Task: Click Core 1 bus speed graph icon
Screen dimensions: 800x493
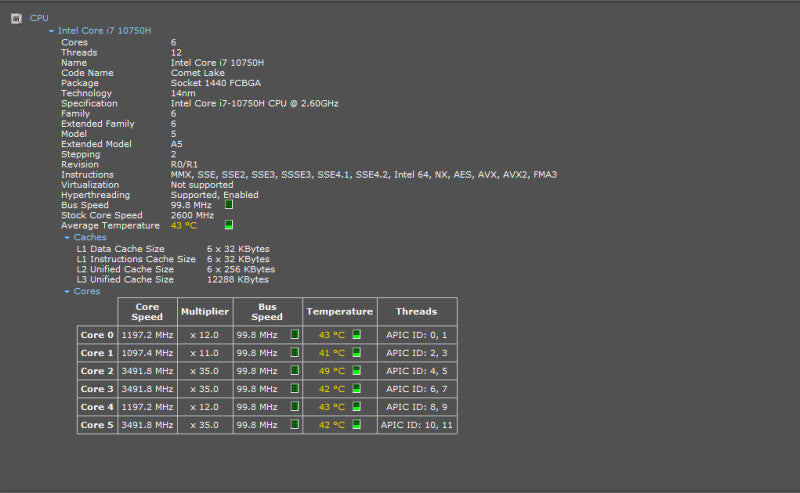Action: point(294,353)
